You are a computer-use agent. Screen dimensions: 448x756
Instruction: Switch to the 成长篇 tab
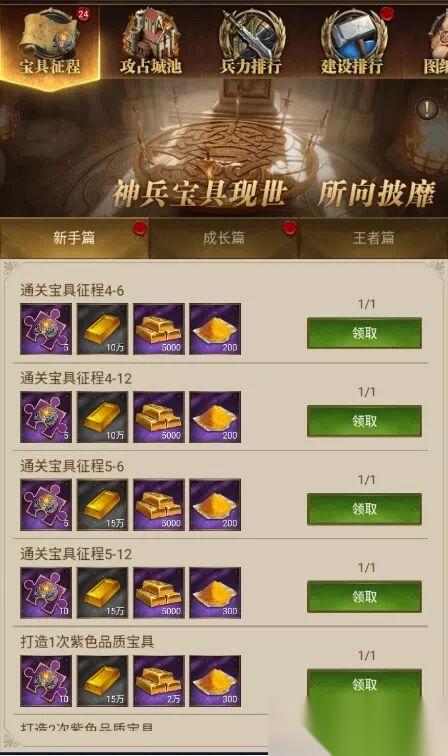(224, 238)
